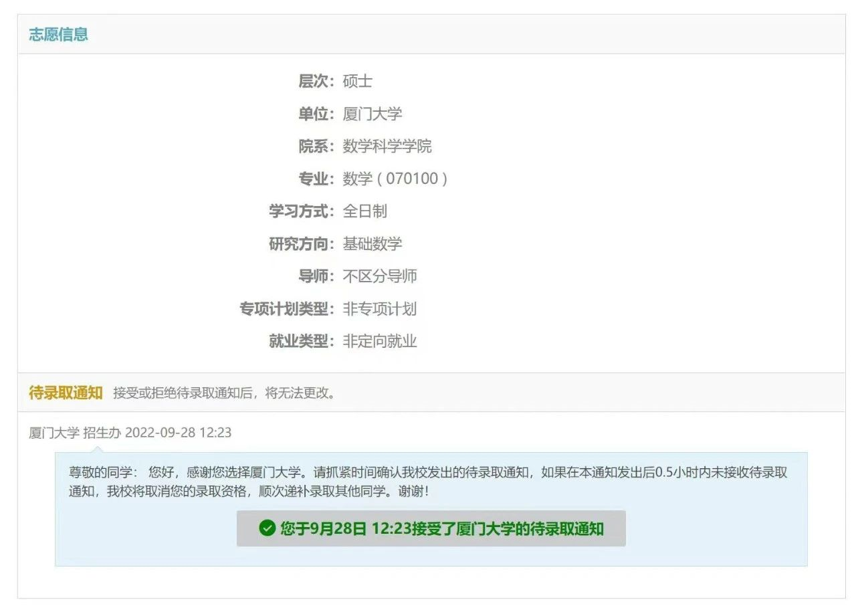Select the 志愿信息 section header
856x616 pixels.
58,35
